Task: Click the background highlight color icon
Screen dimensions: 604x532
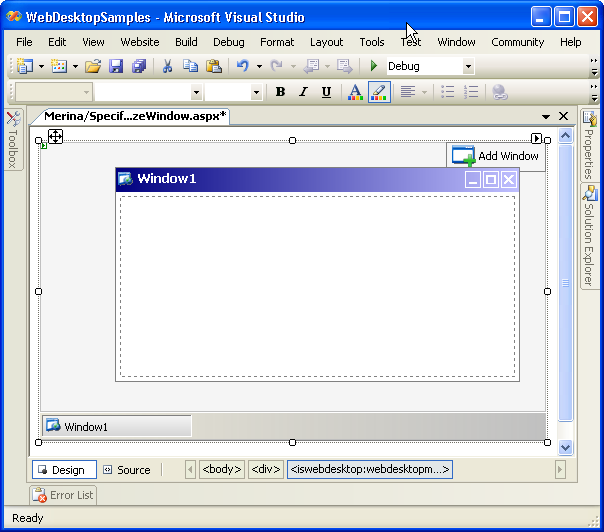Action: click(x=379, y=92)
